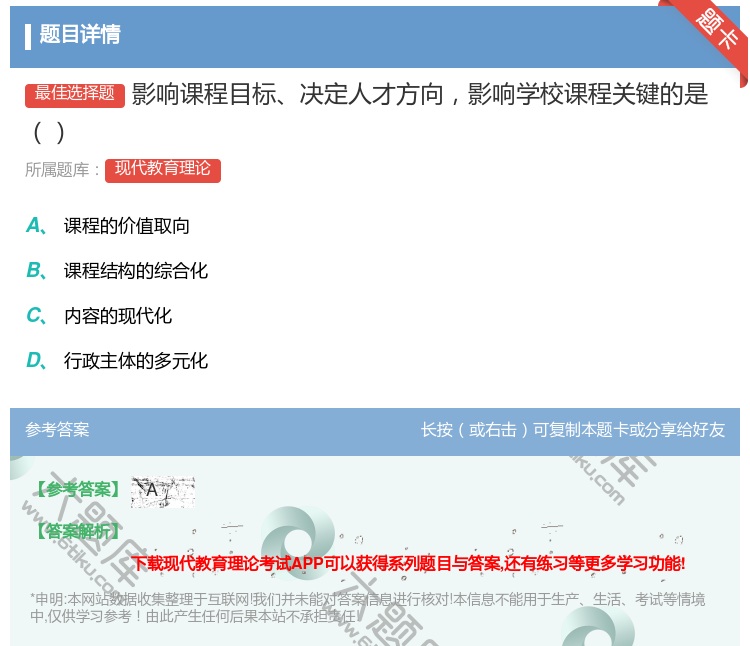Click the 所属题库 label
This screenshot has width=750, height=646.
tap(62, 170)
